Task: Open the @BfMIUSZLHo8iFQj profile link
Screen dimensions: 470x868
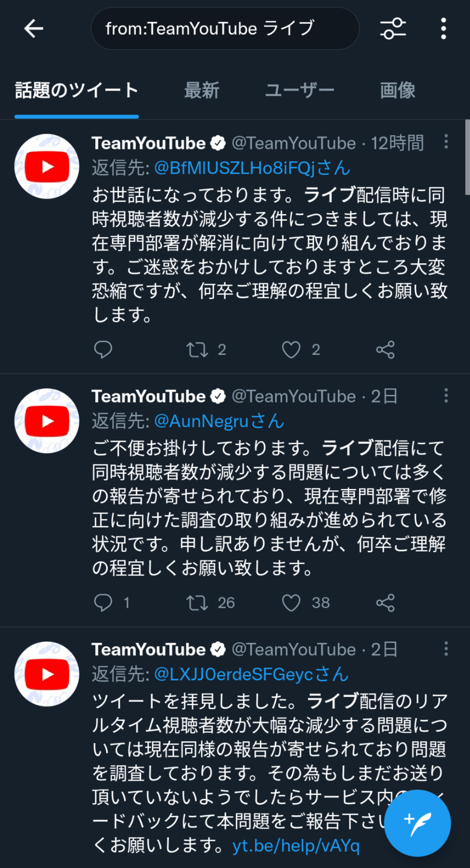Action: 252,168
